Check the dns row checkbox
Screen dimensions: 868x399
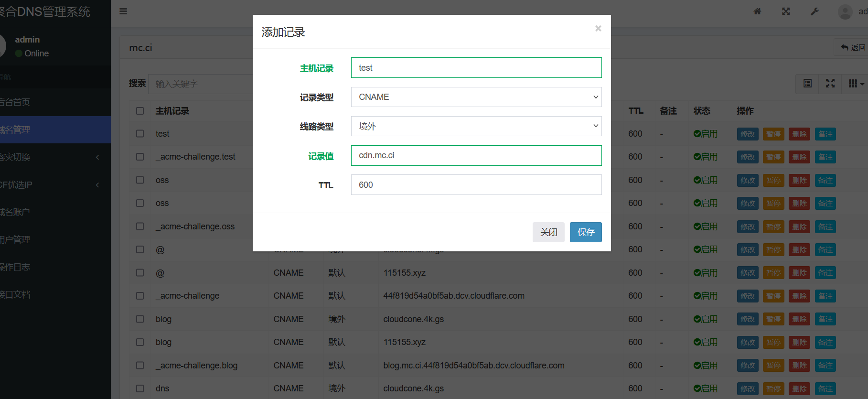140,388
